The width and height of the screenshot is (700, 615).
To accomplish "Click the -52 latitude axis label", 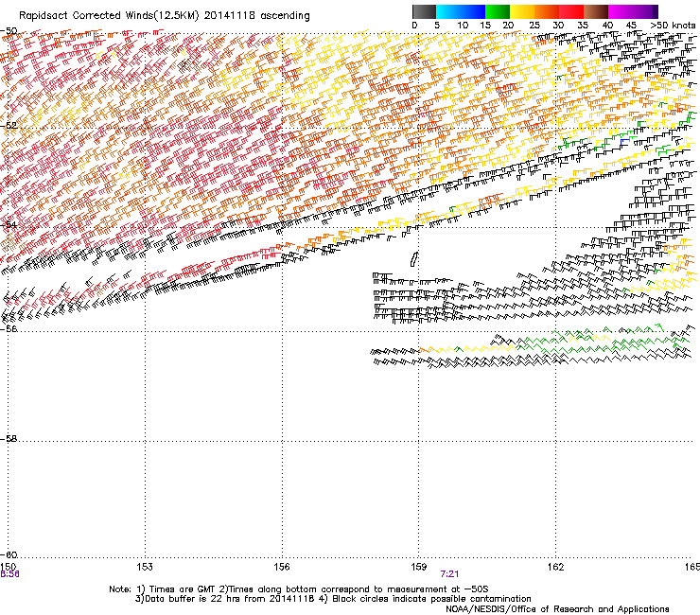I will pos(9,126).
